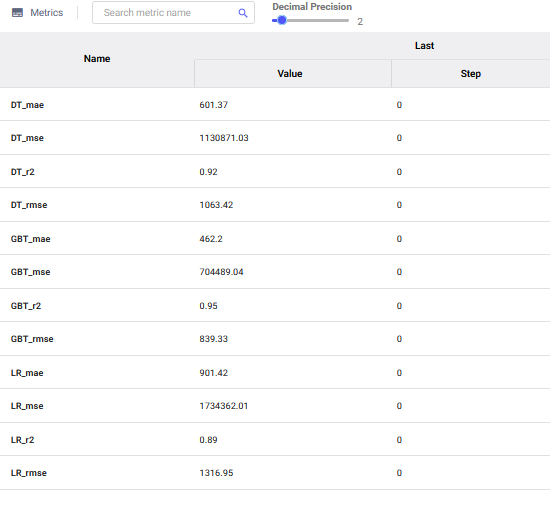This screenshot has width=550, height=508.
Task: Select the GBT_rmse metric name
Action: 32,339
